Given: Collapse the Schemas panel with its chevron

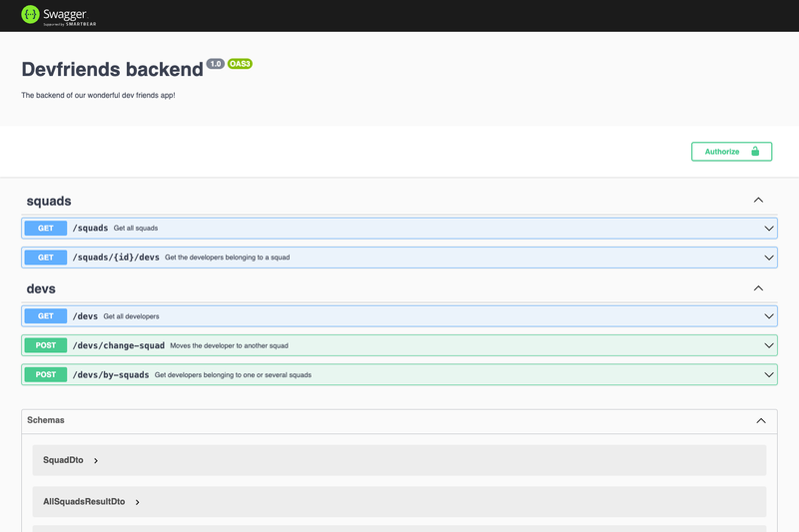Looking at the screenshot, I should (761, 420).
